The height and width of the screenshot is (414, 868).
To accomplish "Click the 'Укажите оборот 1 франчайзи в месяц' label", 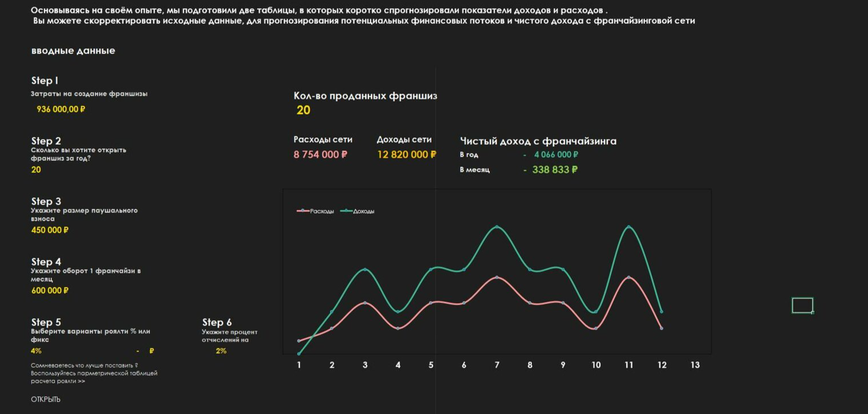I will pyautogui.click(x=86, y=275).
